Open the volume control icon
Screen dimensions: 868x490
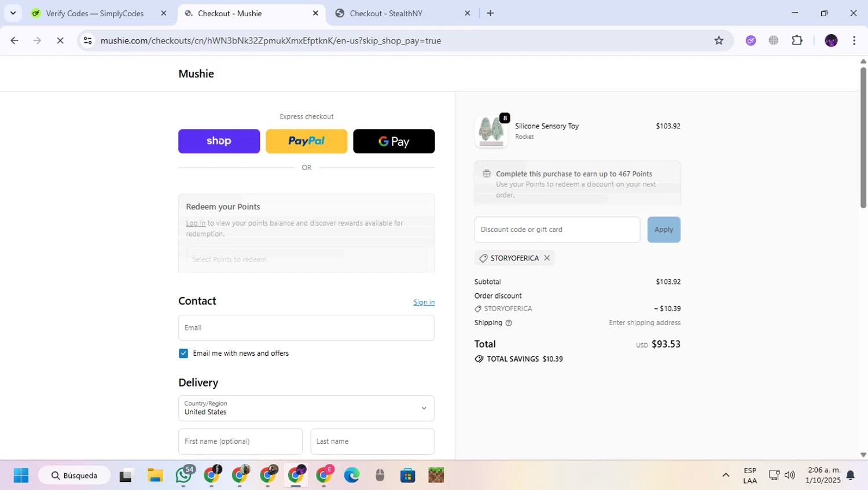790,476
